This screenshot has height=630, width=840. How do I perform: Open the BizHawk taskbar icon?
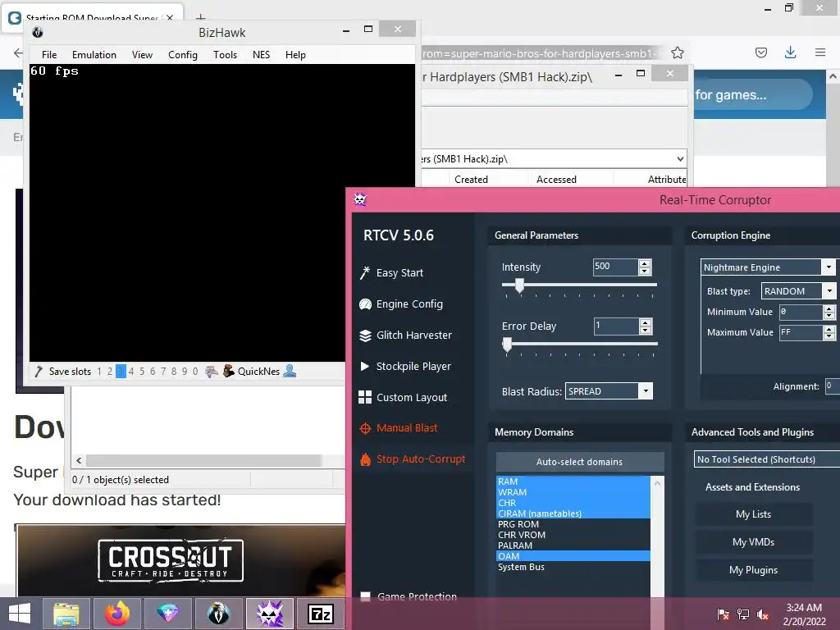point(218,614)
